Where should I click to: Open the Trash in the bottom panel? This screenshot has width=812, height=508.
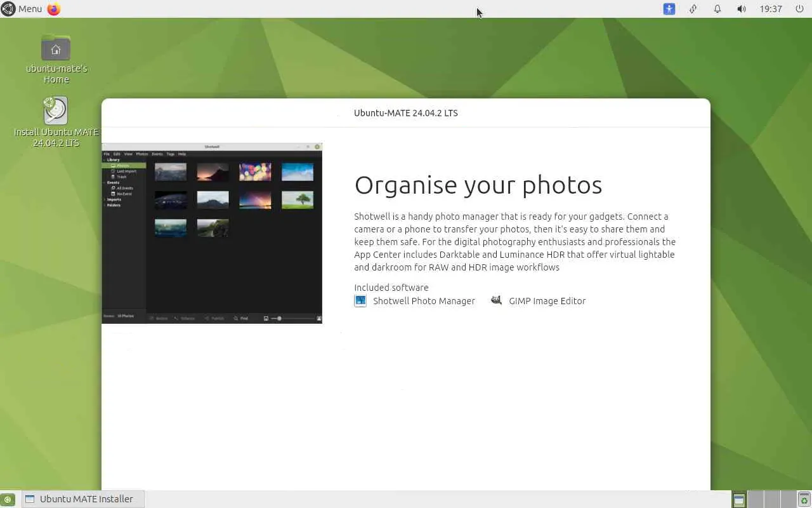804,499
